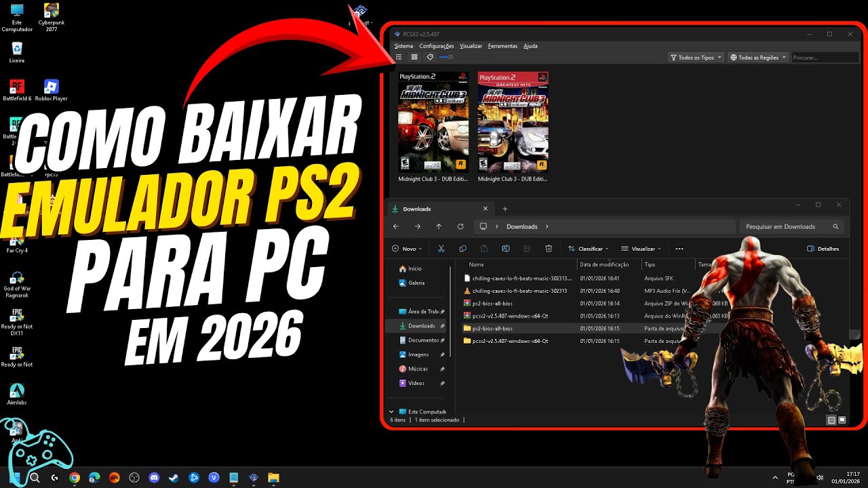This screenshot has height=488, width=868.
Task: Open the Sistema menu in PCSX2
Action: point(403,46)
